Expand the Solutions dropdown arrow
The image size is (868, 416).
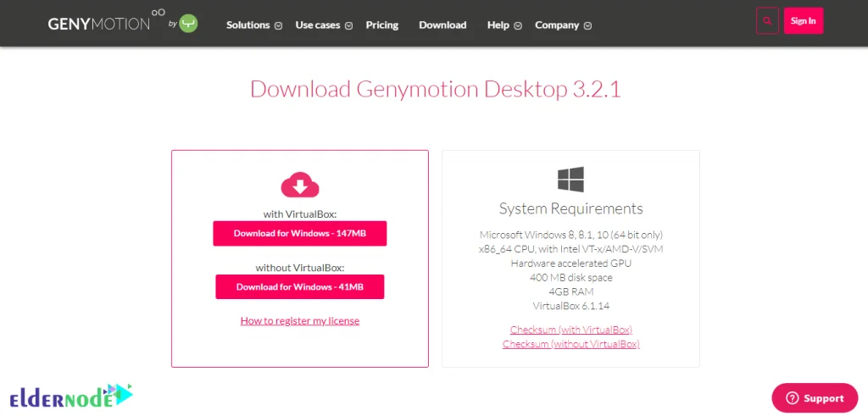coord(278,25)
